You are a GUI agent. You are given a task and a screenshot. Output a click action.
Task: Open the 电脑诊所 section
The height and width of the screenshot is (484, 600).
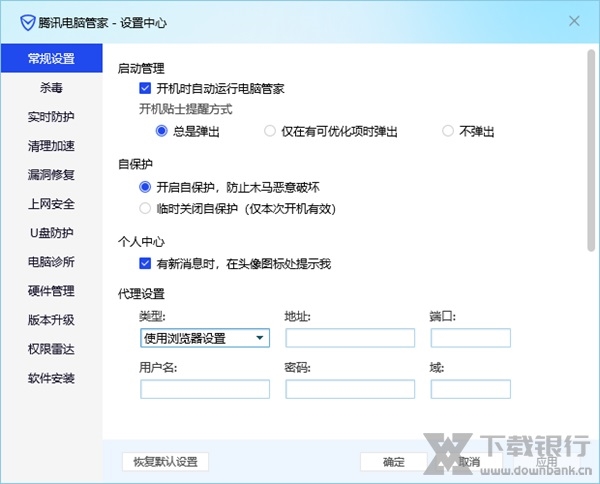(52, 262)
